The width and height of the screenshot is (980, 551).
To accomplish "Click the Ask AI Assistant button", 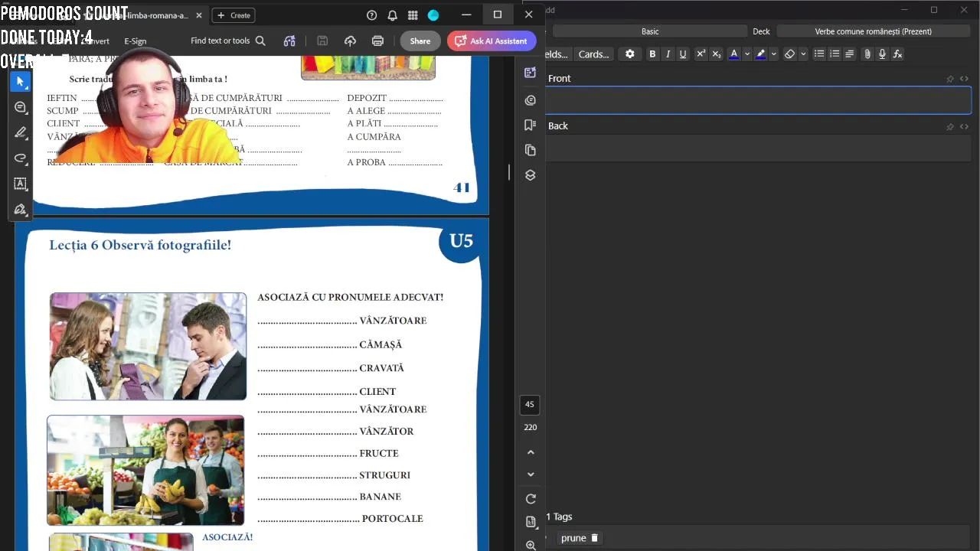I will (x=492, y=41).
